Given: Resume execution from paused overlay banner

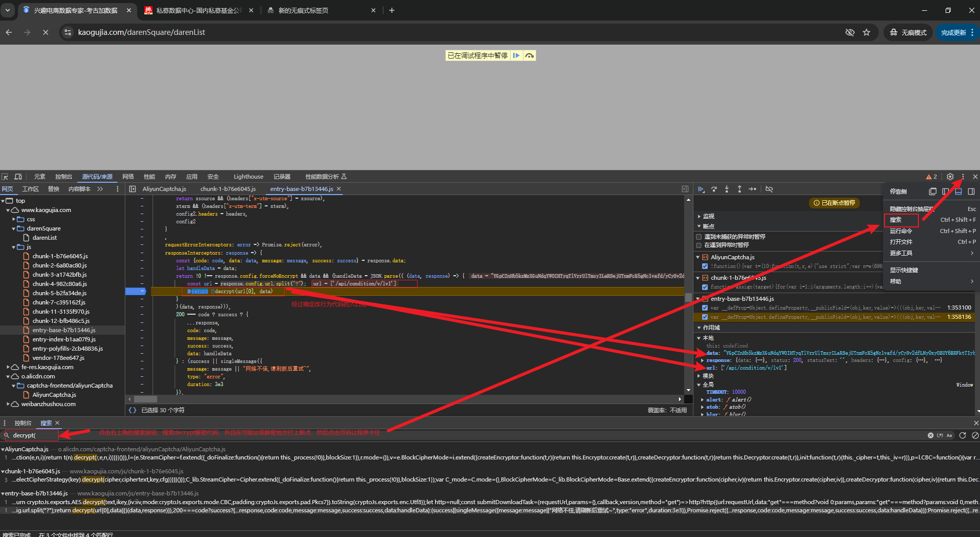Looking at the screenshot, I should point(517,55).
